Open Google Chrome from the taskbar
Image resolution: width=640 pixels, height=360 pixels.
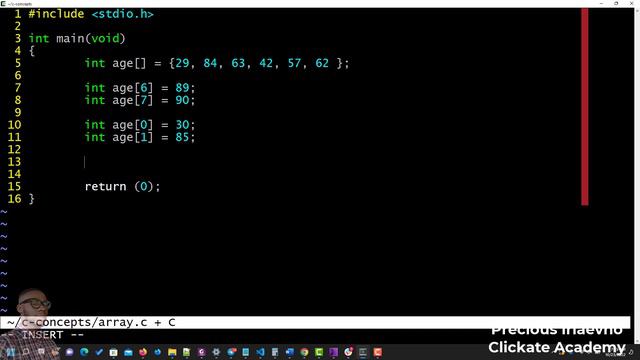click(x=304, y=352)
